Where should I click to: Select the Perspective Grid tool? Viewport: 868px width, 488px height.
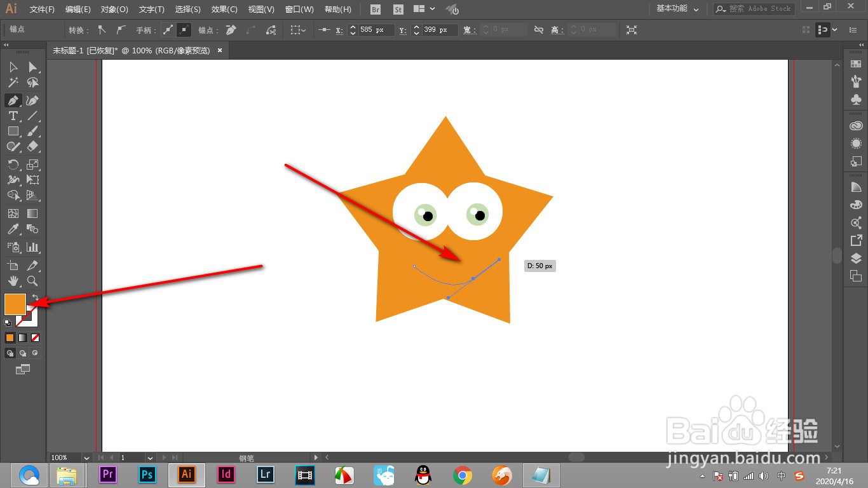[32, 195]
